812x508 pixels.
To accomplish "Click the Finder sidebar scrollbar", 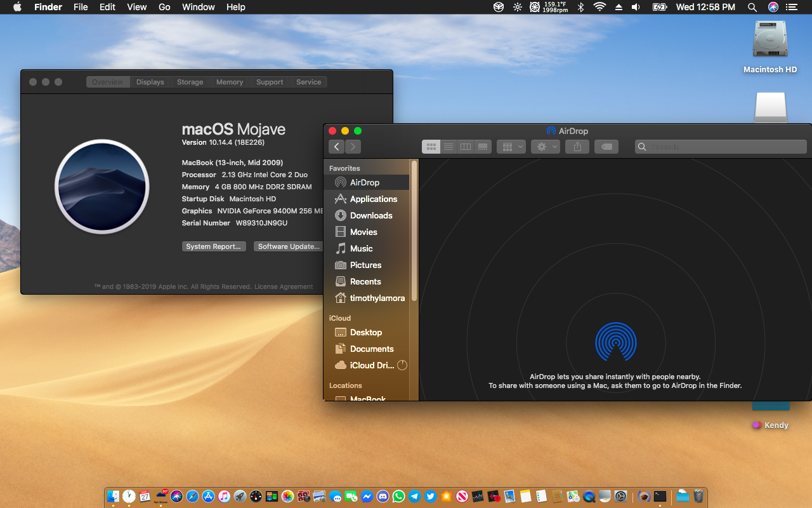I will coord(414,231).
